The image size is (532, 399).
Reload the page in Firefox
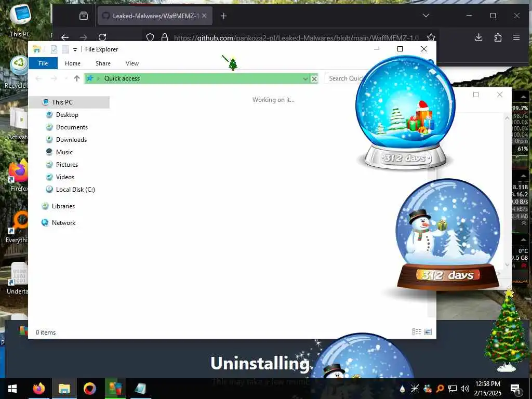click(x=102, y=37)
